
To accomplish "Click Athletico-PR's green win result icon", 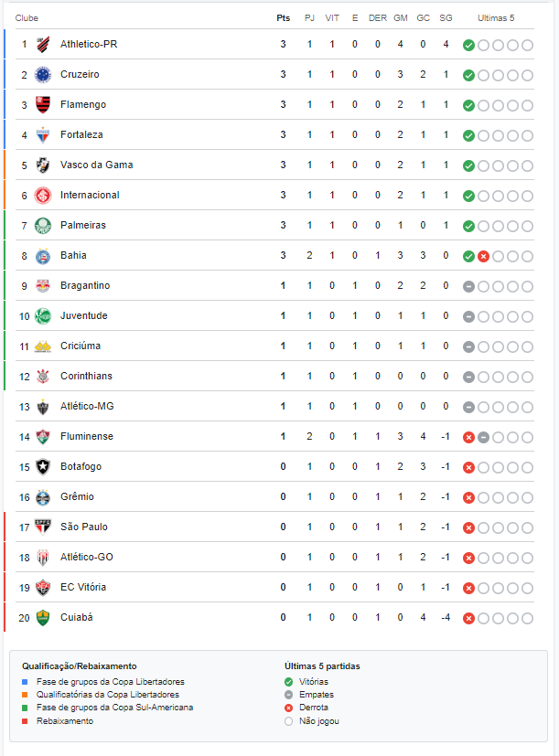I will point(468,46).
